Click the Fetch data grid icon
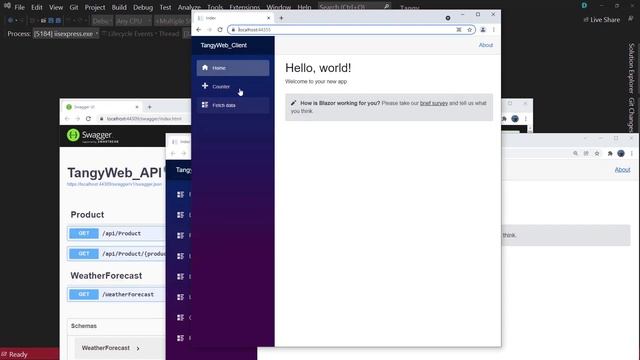640x360 pixels. (205, 105)
